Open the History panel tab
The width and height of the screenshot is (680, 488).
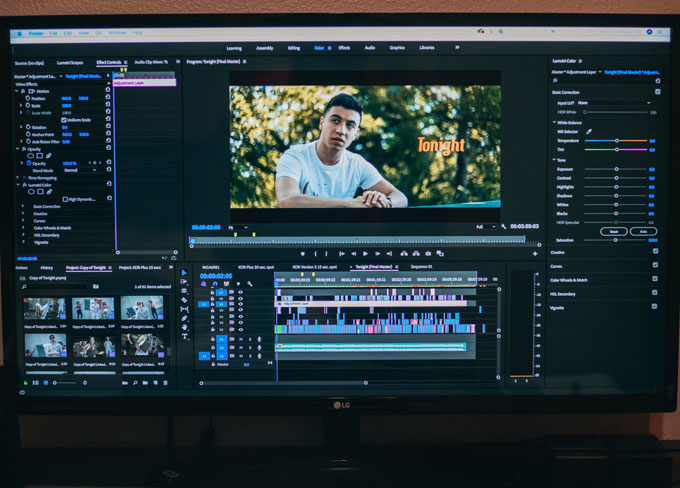pos(46,268)
